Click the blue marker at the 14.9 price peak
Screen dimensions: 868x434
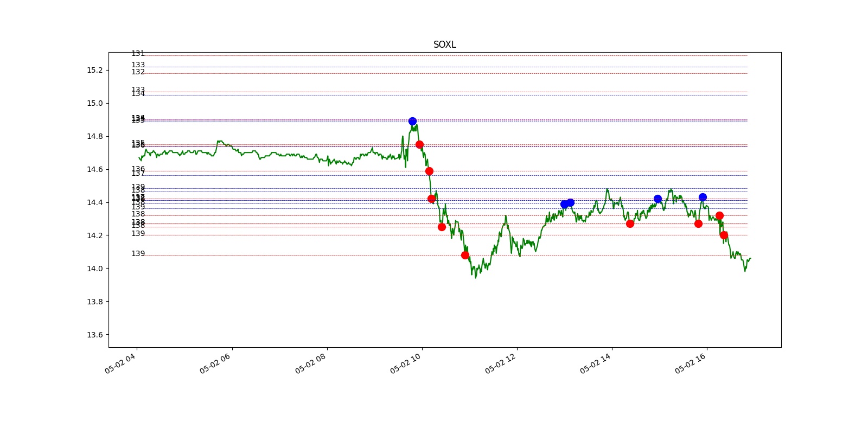[x=412, y=122]
